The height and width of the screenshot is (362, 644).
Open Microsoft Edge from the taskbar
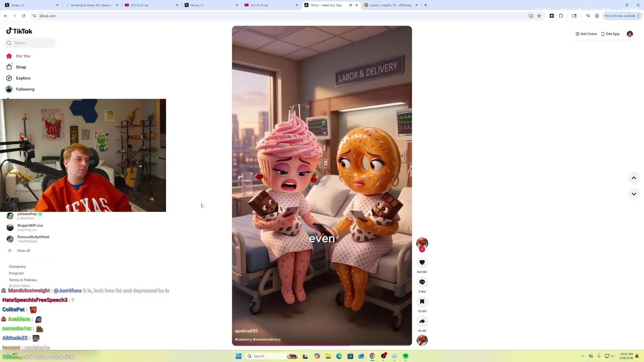pyautogui.click(x=339, y=356)
